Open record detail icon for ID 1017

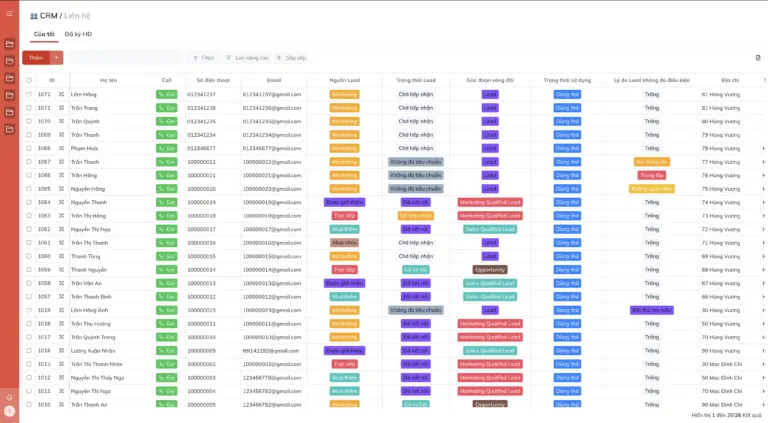coord(62,337)
